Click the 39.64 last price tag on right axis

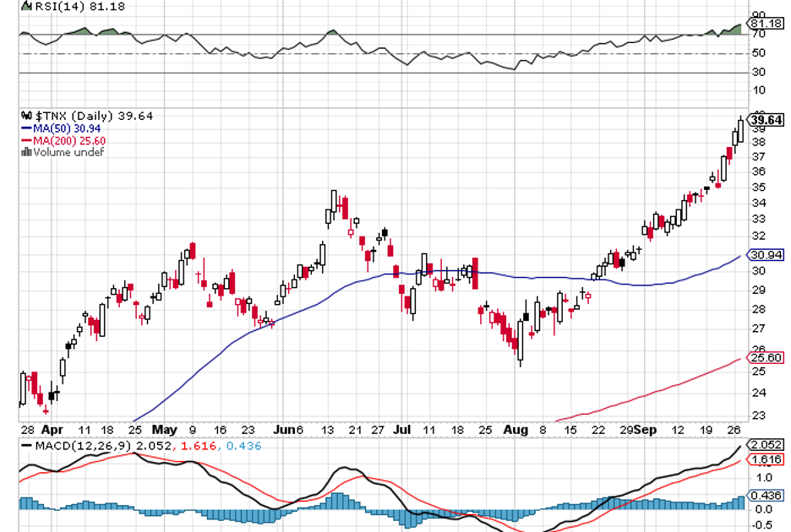766,120
